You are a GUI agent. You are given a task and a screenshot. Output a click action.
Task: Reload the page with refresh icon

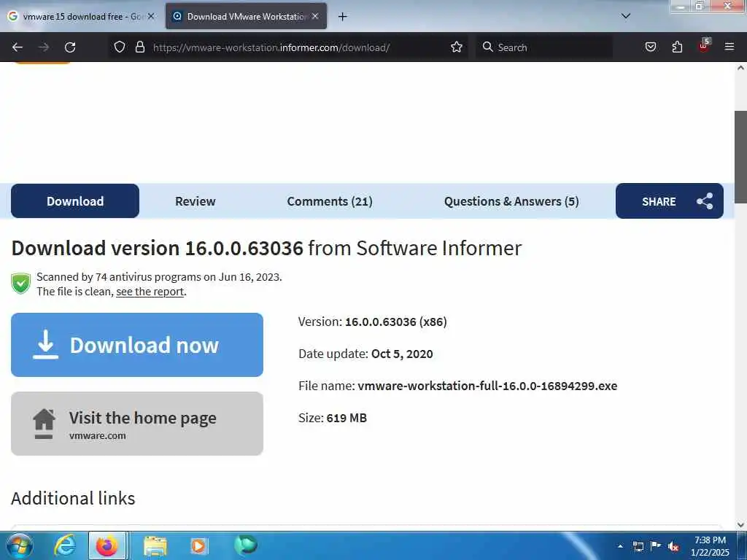(x=70, y=47)
